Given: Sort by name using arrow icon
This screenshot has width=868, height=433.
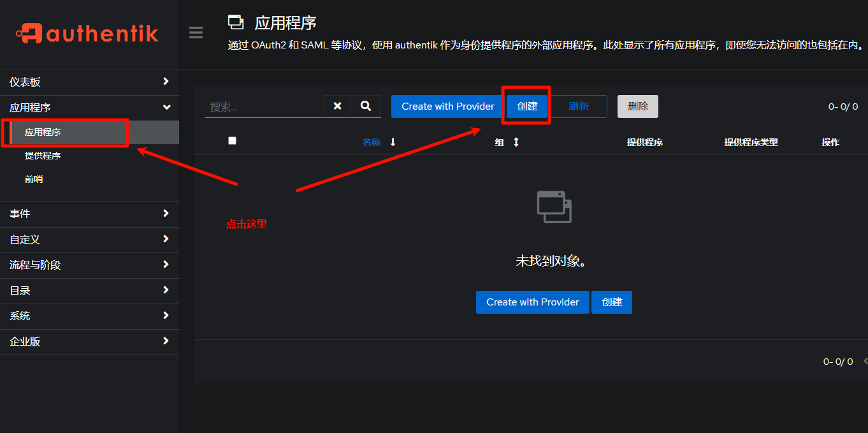Looking at the screenshot, I should pos(393,142).
